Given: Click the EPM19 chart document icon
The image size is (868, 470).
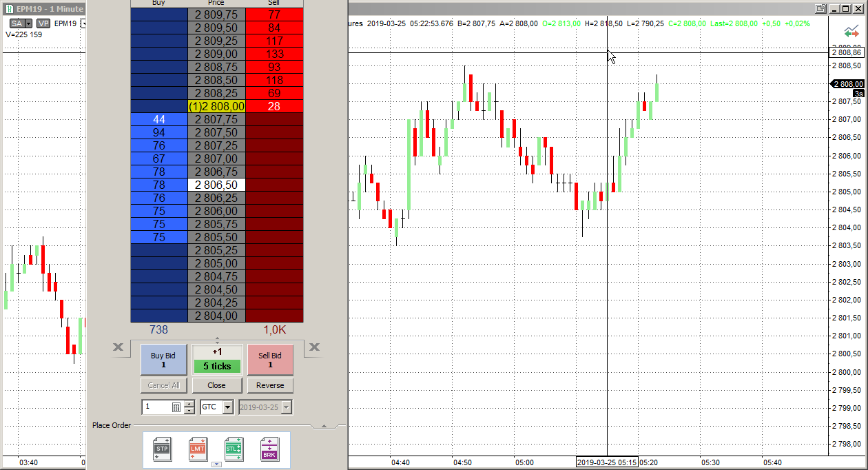Looking at the screenshot, I should tap(9, 9).
